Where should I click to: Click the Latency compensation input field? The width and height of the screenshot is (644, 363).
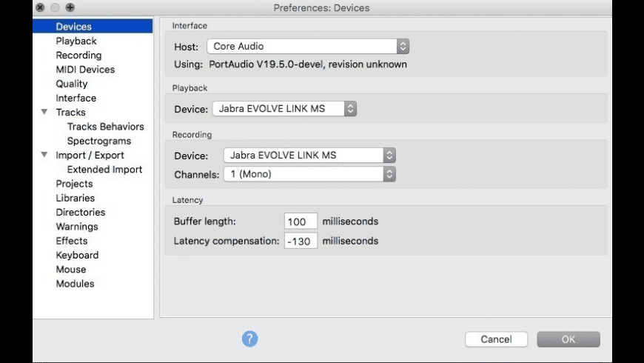301,241
